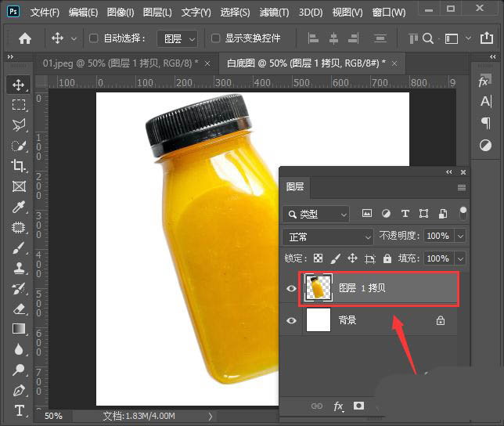Image resolution: width=504 pixels, height=426 pixels.
Task: Open the 编辑(E) menu
Action: point(83,13)
